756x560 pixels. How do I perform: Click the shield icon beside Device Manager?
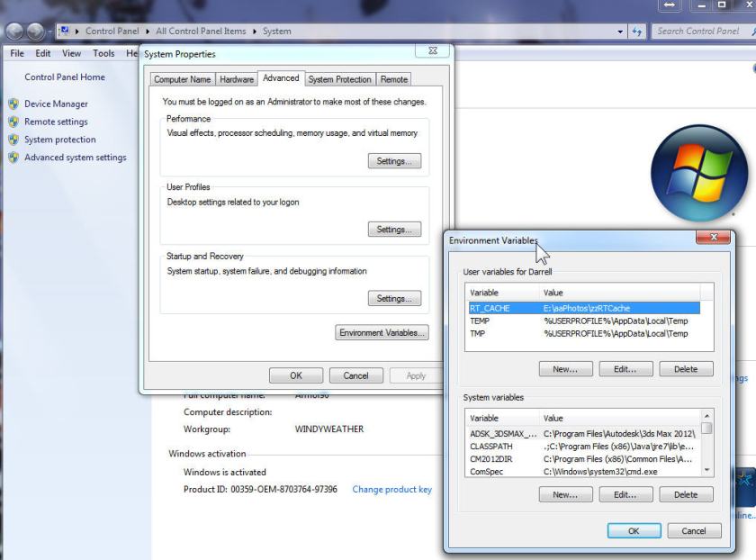pos(13,104)
